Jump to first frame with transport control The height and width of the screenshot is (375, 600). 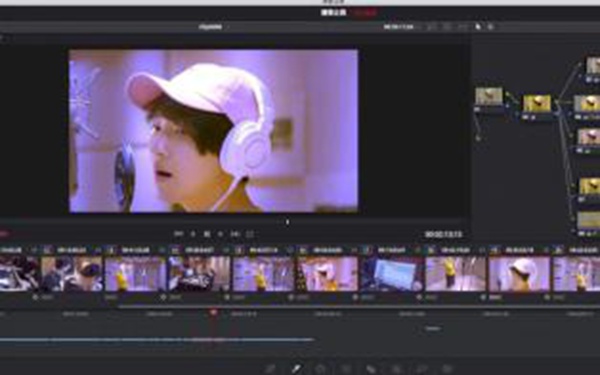click(x=178, y=234)
